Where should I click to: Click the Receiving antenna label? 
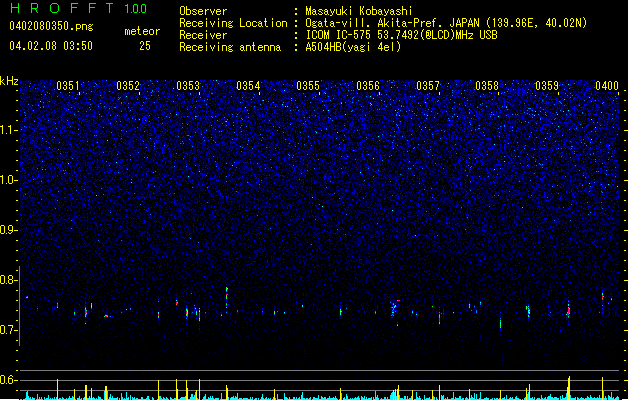pos(230,47)
